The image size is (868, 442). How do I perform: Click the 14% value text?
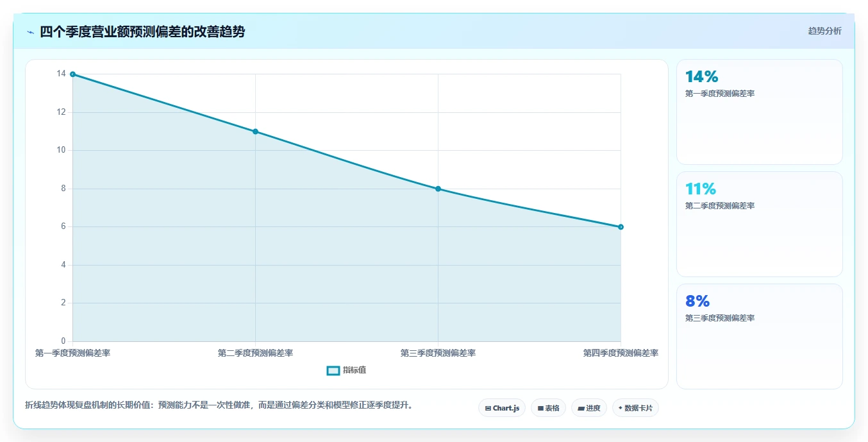pos(702,77)
